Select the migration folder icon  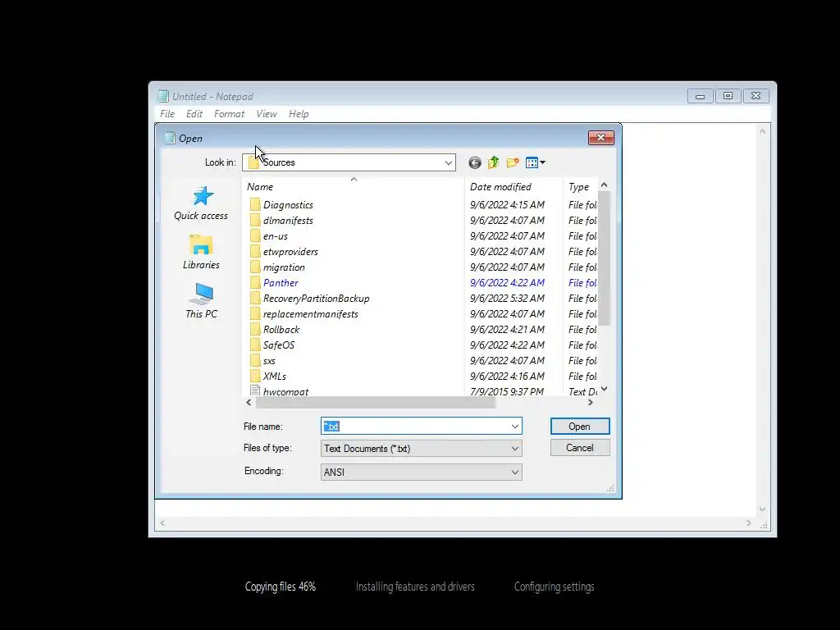[255, 267]
